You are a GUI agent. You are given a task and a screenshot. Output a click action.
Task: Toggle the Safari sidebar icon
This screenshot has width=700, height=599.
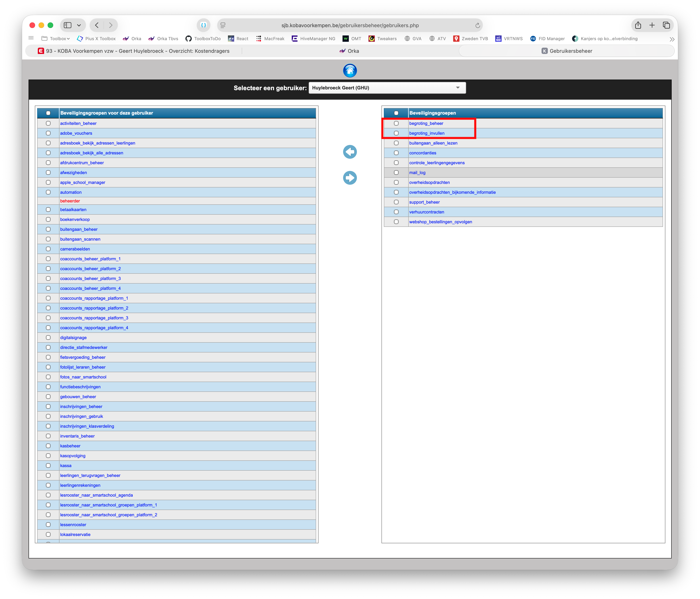[x=68, y=25]
